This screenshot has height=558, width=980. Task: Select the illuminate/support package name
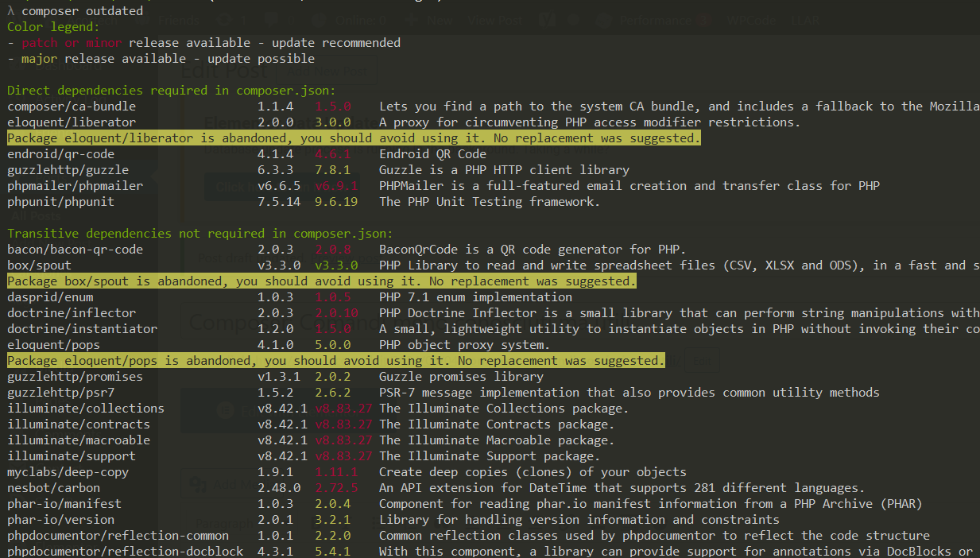[72, 456]
